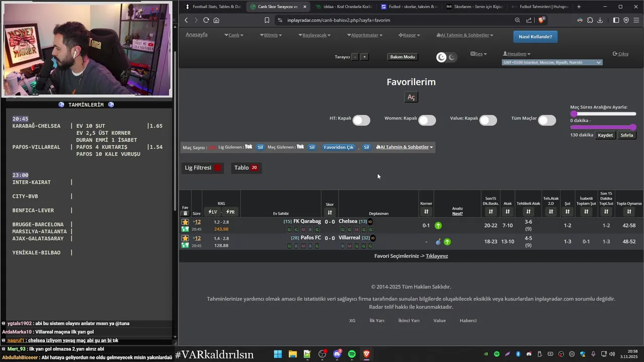Click Favoriden Çık button
Viewport: 644px width, 362px height.
click(339, 147)
